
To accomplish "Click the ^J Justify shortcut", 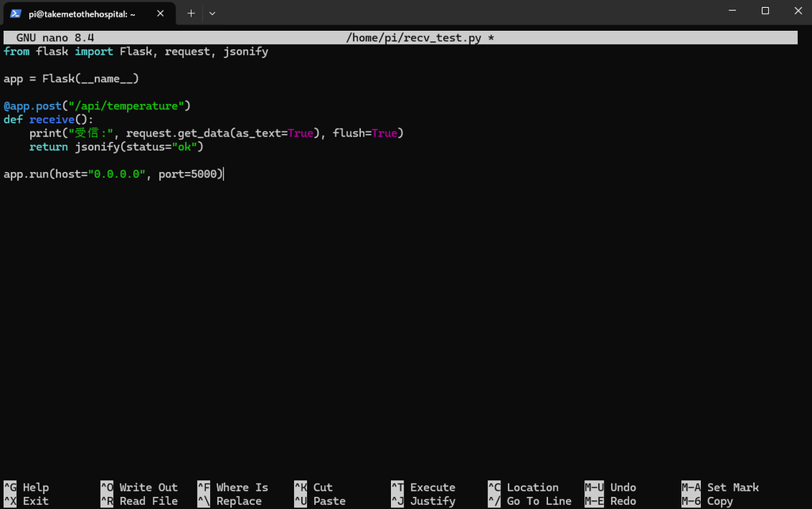I will 423,501.
